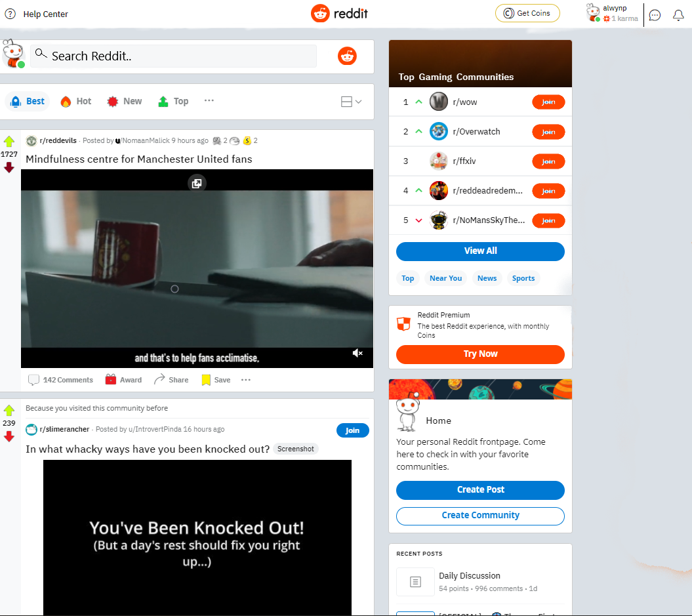Mute the video in the United post
The image size is (692, 616).
357,353
